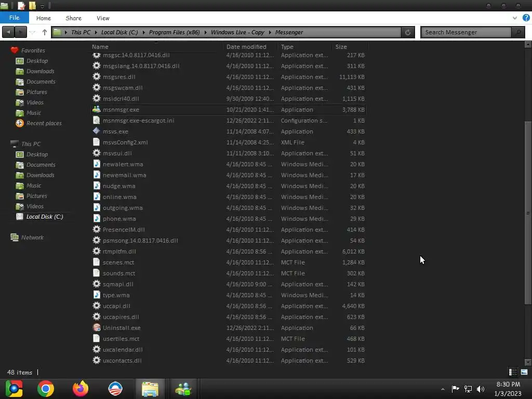The width and height of the screenshot is (532, 399).
Task: Select the msvsConfig2.xml file icon
Action: [x=96, y=142]
